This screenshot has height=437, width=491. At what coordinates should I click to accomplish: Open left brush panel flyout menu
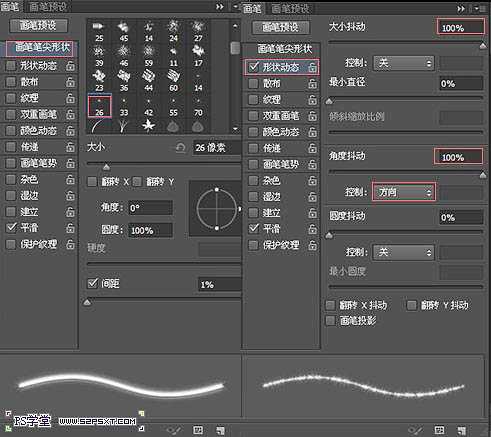pos(236,7)
